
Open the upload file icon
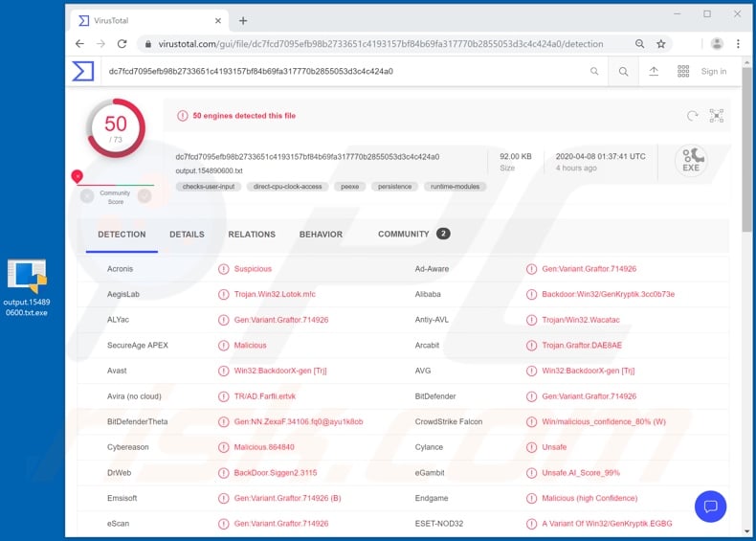click(654, 71)
